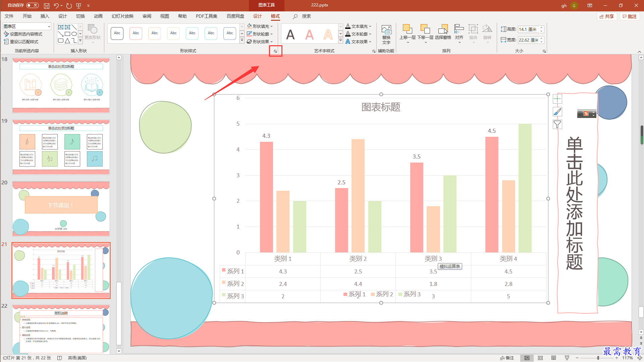Viewport: 644px width, 362px height.
Task: Switch to the 插入 tab
Action: click(45, 16)
